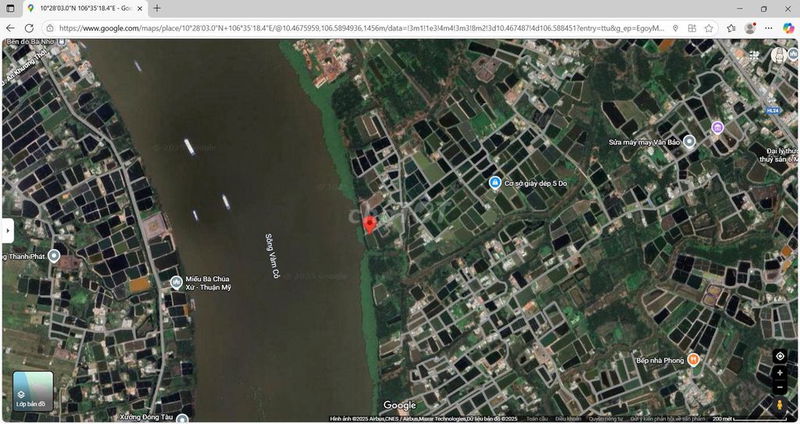This screenshot has width=800, height=424.
Task: Select the Cơ sở giày dép 5 Do marker
Action: [494, 183]
